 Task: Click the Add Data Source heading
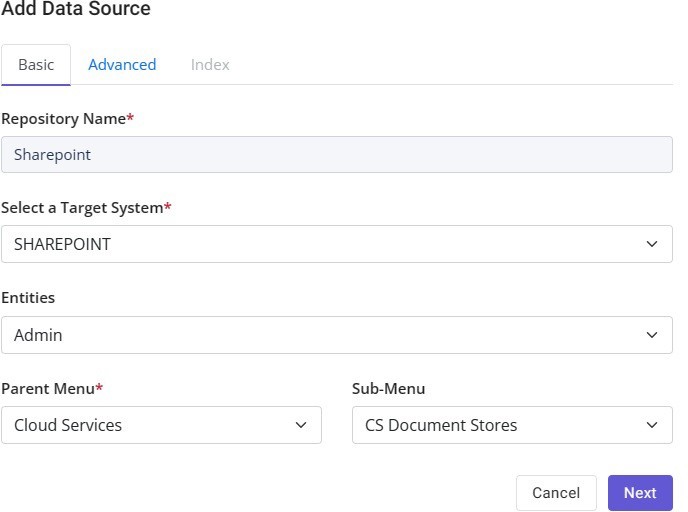pyautogui.click(x=76, y=9)
